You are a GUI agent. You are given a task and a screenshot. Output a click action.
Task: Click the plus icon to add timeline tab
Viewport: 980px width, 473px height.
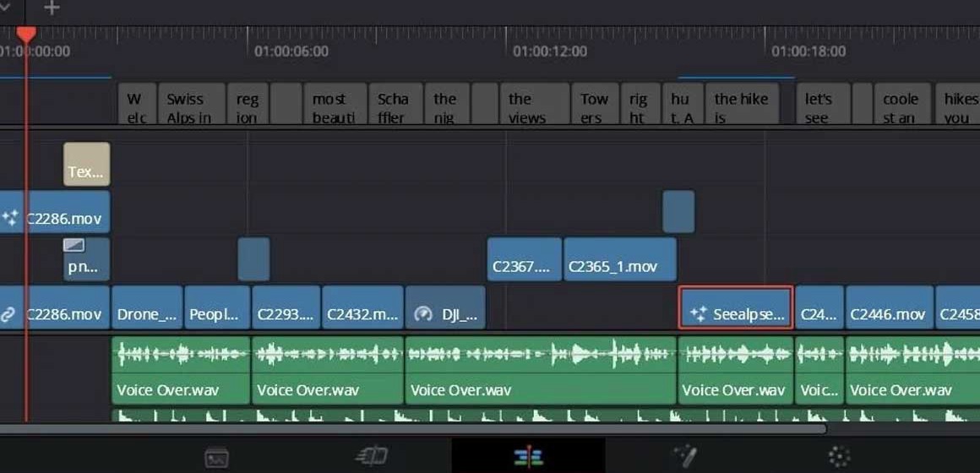tap(52, 8)
